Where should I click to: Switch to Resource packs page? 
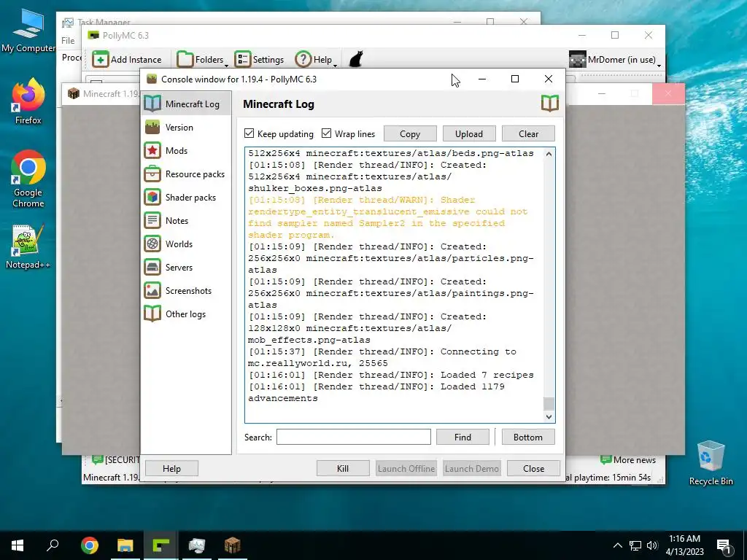point(186,174)
